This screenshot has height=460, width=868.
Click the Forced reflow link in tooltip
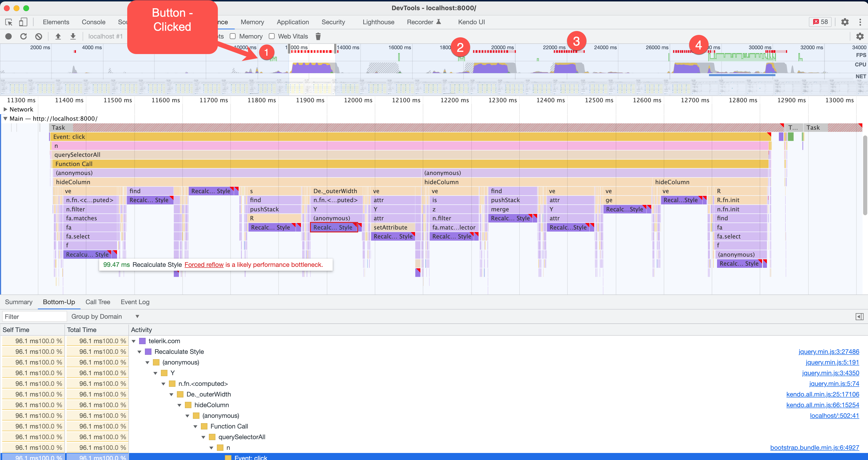pos(204,265)
